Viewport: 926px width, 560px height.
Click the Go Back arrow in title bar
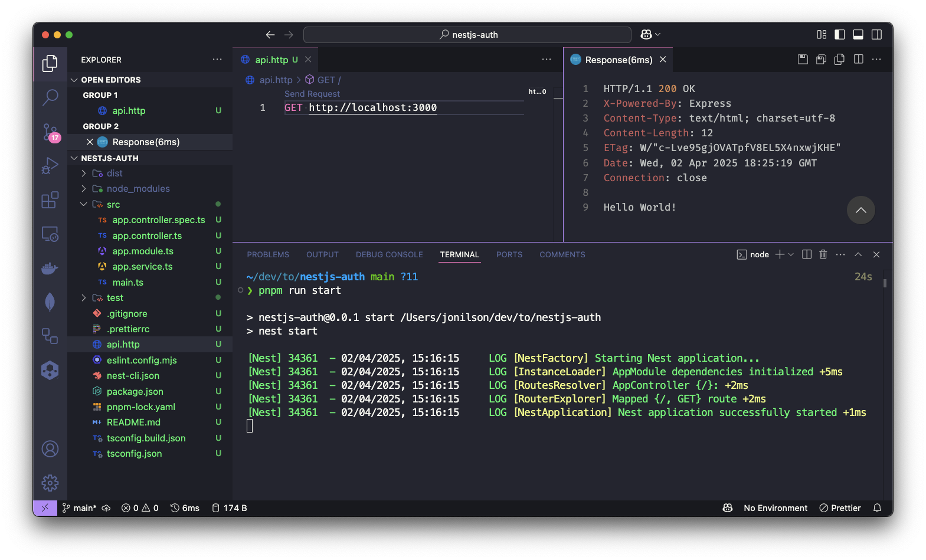pos(270,35)
